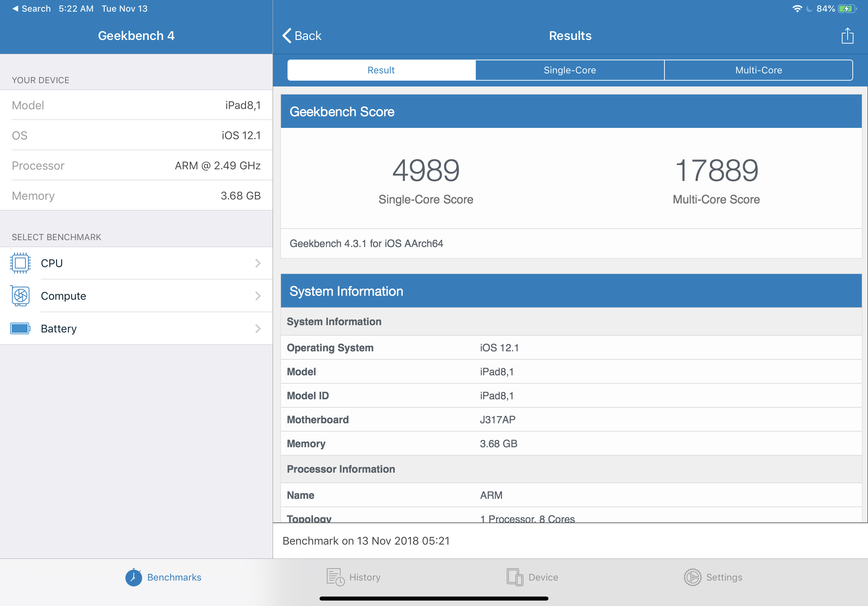Tap the Operating System value iOS 12.1
The image size is (868, 606).
499,348
